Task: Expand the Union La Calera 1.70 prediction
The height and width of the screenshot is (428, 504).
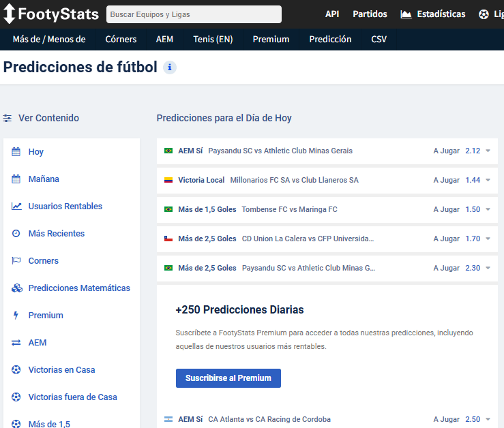Action: [488, 239]
